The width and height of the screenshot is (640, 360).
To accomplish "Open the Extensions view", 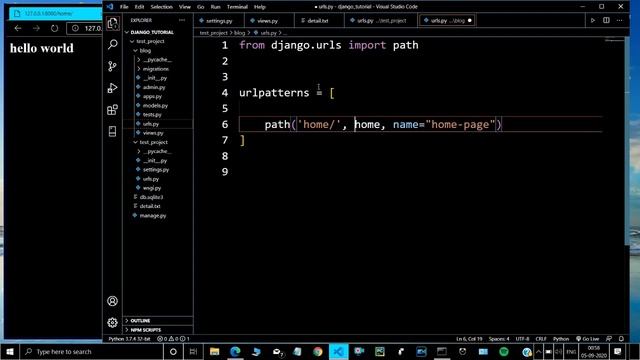I will (x=113, y=109).
